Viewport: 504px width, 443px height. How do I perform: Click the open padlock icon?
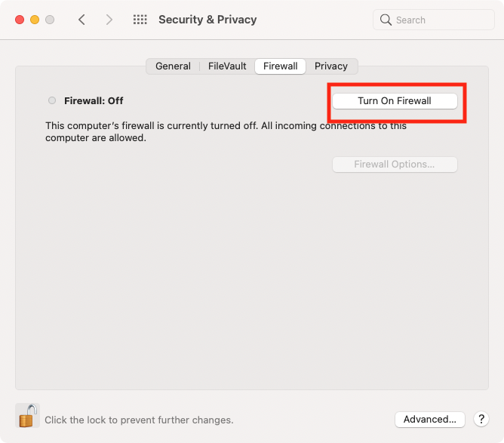tap(27, 415)
